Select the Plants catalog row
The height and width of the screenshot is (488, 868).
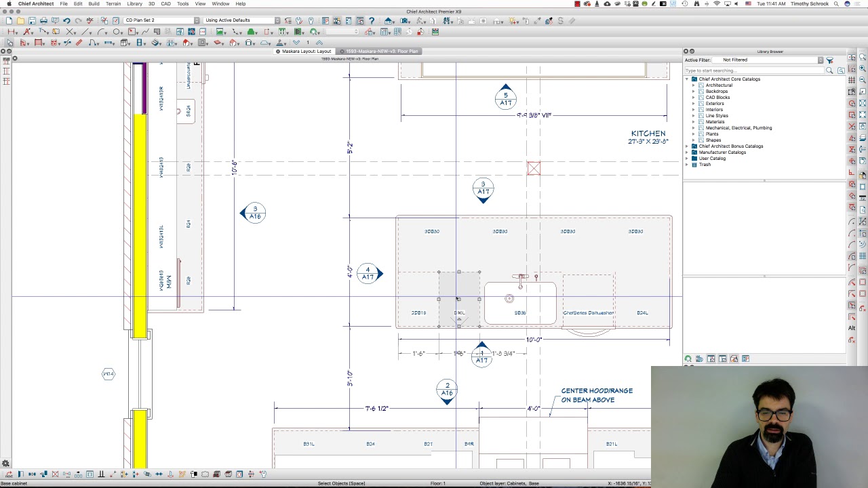point(712,134)
